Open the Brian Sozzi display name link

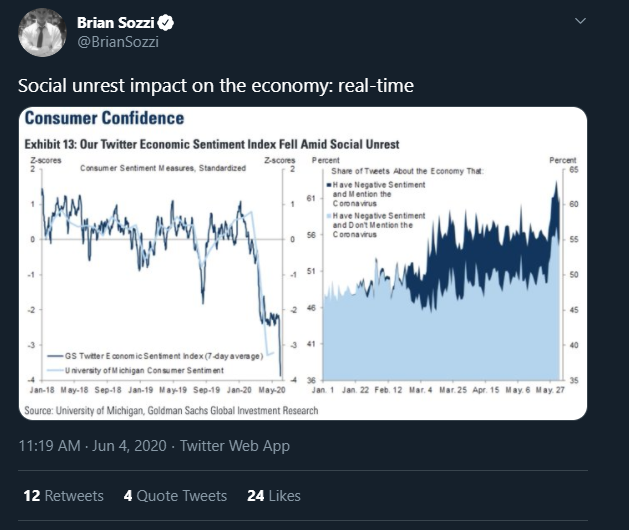[x=116, y=22]
